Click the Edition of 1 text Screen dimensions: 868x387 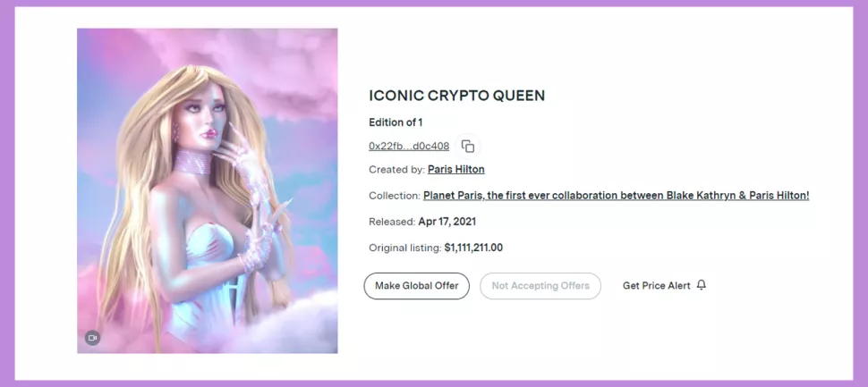point(396,122)
